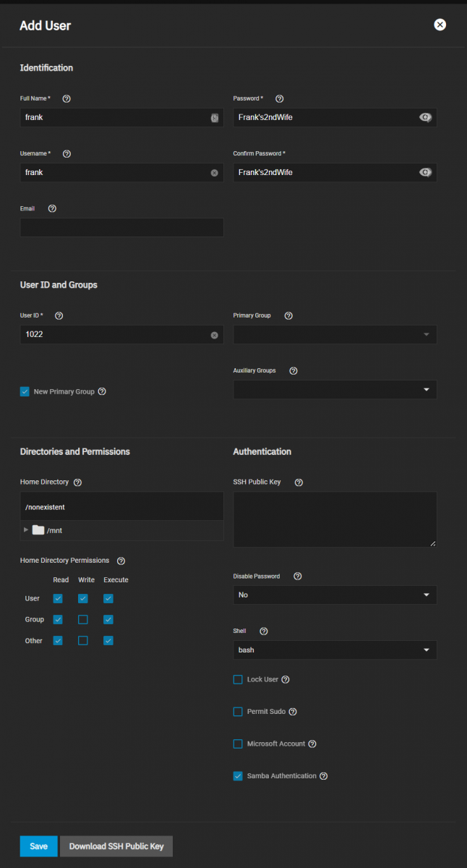This screenshot has height=868, width=467.
Task: Disable Samba Authentication checkbox
Action: click(x=238, y=776)
